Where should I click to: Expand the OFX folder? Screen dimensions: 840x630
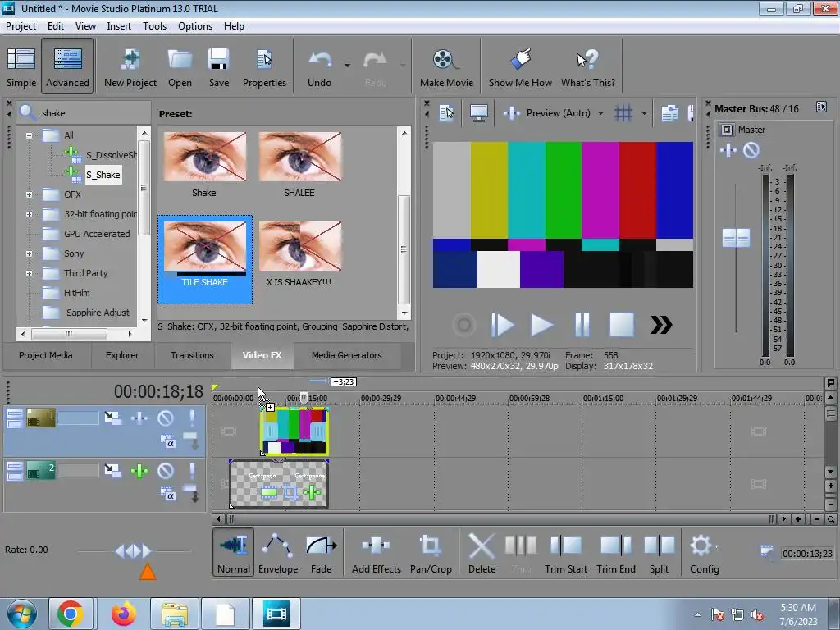click(x=29, y=195)
